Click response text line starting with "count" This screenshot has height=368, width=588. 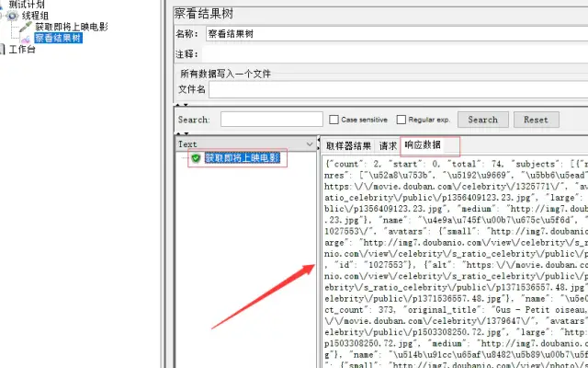457,164
